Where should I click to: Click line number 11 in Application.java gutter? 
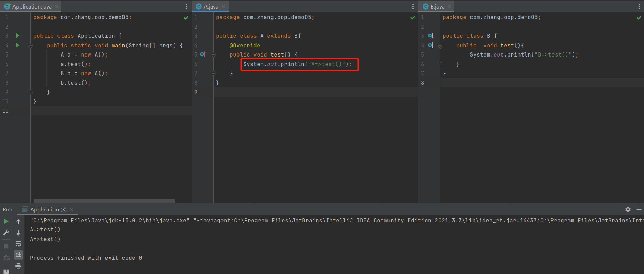[5, 111]
